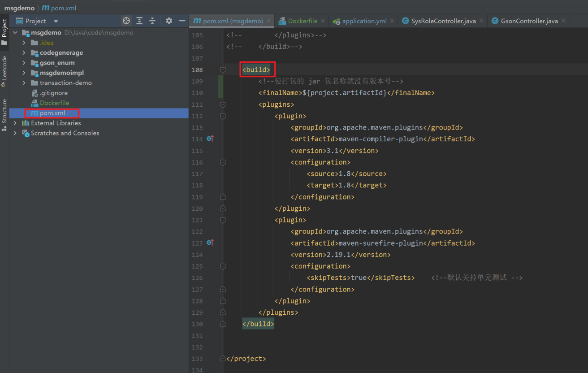Close the SysRoleController.java tab

pyautogui.click(x=482, y=21)
